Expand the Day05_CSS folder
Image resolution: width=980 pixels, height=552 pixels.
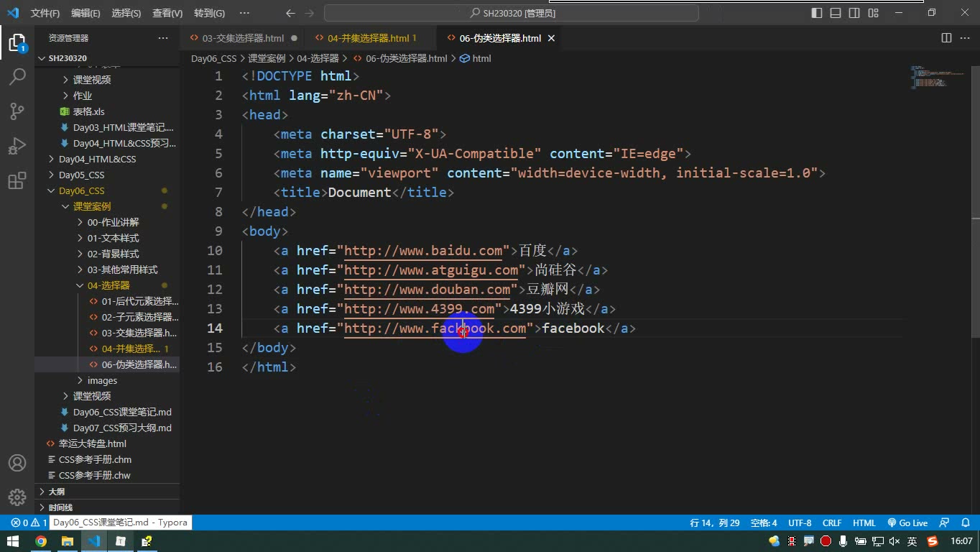tap(107, 175)
